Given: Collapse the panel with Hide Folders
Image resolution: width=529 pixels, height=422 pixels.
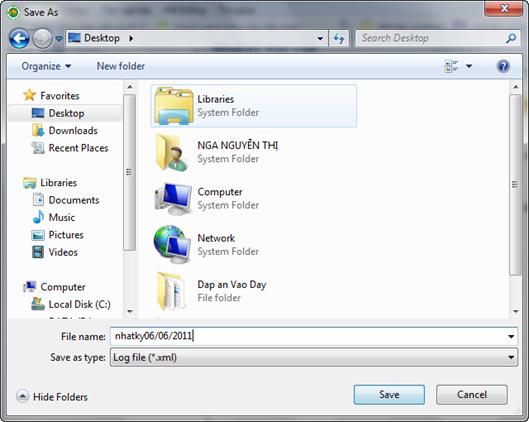Looking at the screenshot, I should point(52,397).
